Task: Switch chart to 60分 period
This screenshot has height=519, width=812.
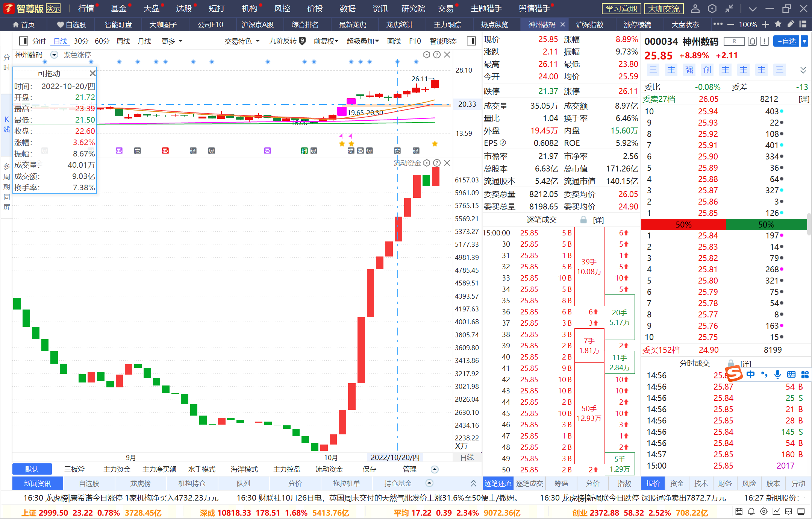Action: tap(102, 41)
